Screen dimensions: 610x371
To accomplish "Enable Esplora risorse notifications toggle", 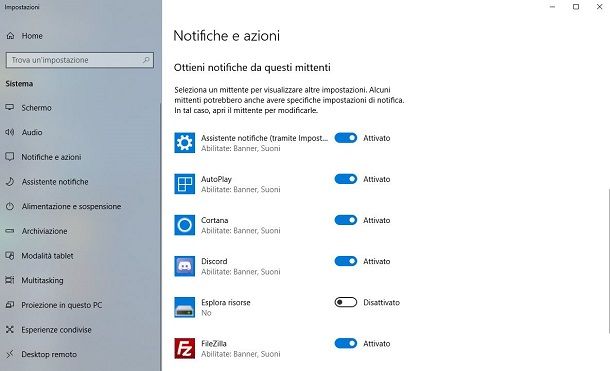I will click(346, 302).
